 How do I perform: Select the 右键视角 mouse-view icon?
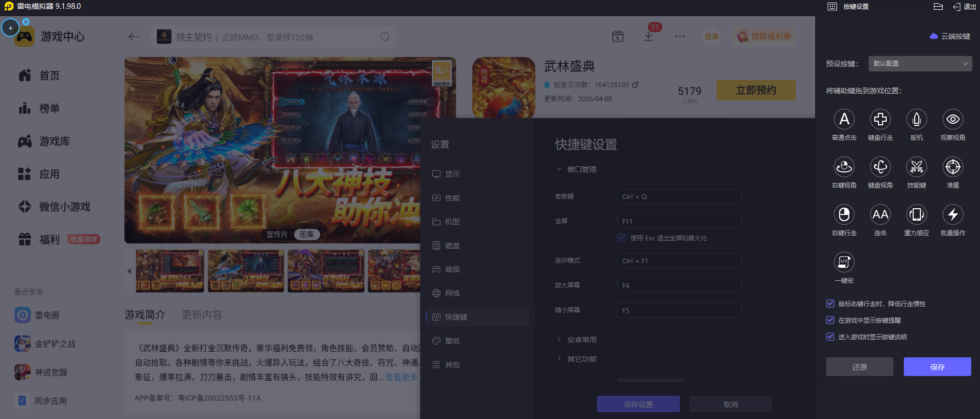tap(844, 167)
